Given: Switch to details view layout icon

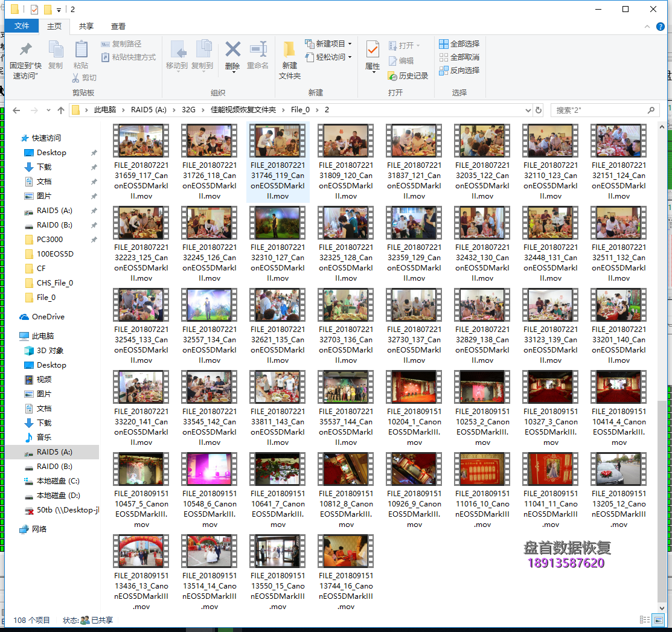Looking at the screenshot, I should 645,619.
